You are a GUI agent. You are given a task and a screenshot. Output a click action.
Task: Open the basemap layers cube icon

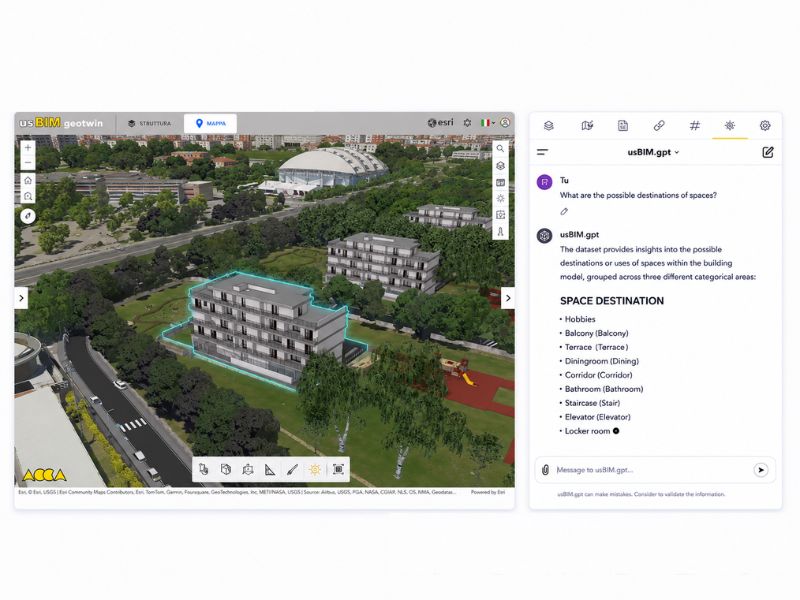501,165
